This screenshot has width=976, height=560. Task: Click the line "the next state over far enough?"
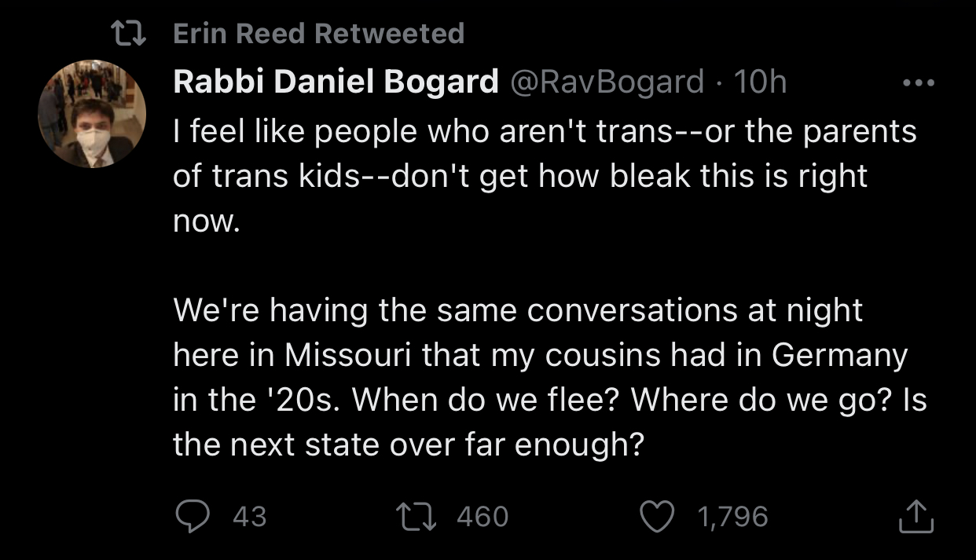pos(409,446)
